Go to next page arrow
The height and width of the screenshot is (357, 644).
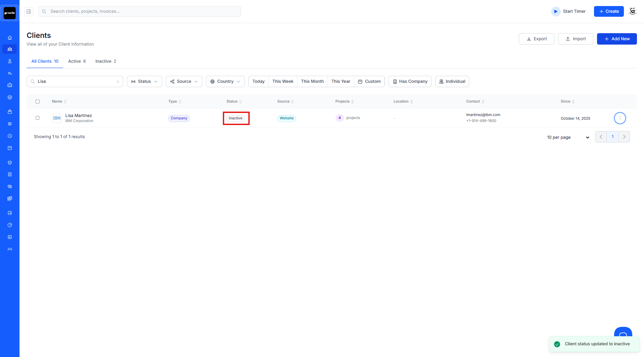tap(624, 137)
